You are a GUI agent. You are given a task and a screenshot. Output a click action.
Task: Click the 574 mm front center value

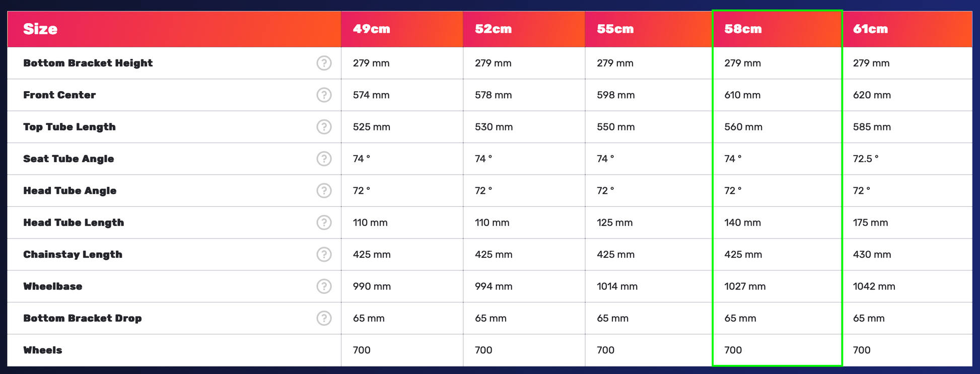(x=371, y=95)
